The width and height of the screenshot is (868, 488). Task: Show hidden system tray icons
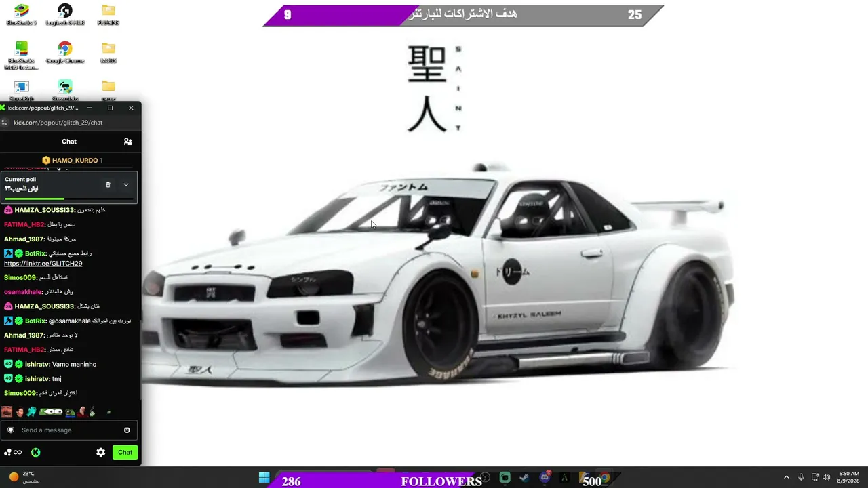coord(787,478)
